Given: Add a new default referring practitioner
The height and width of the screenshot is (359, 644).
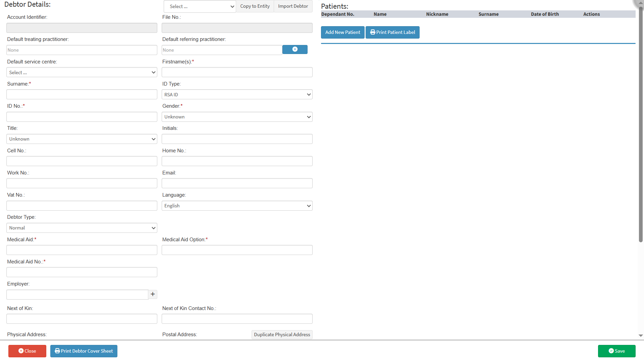Looking at the screenshot, I should point(294,49).
